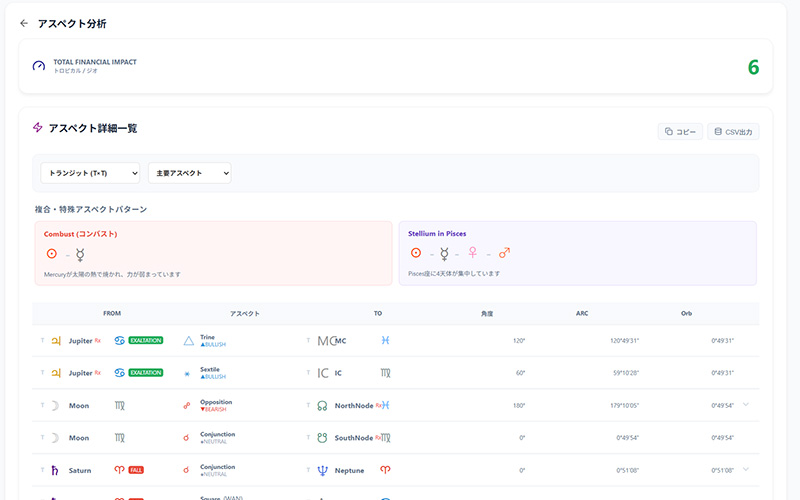
Task: Click the Neptune trident glyph
Action: click(322, 469)
